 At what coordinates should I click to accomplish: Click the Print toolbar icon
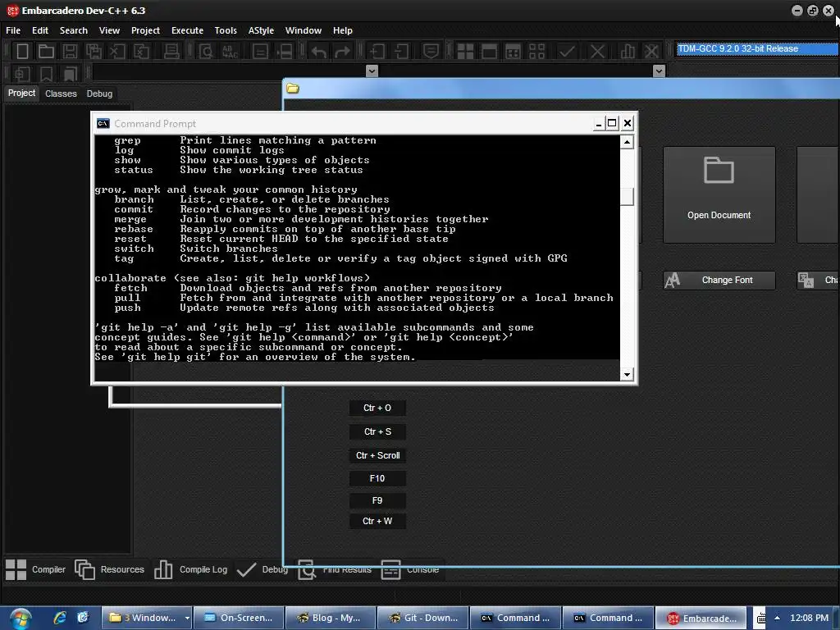[x=171, y=52]
